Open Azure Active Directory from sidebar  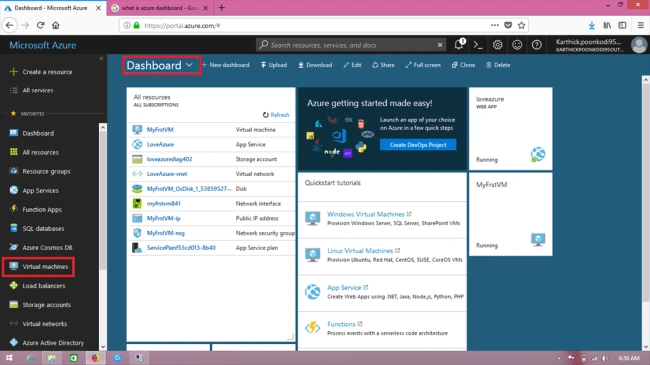[53, 343]
